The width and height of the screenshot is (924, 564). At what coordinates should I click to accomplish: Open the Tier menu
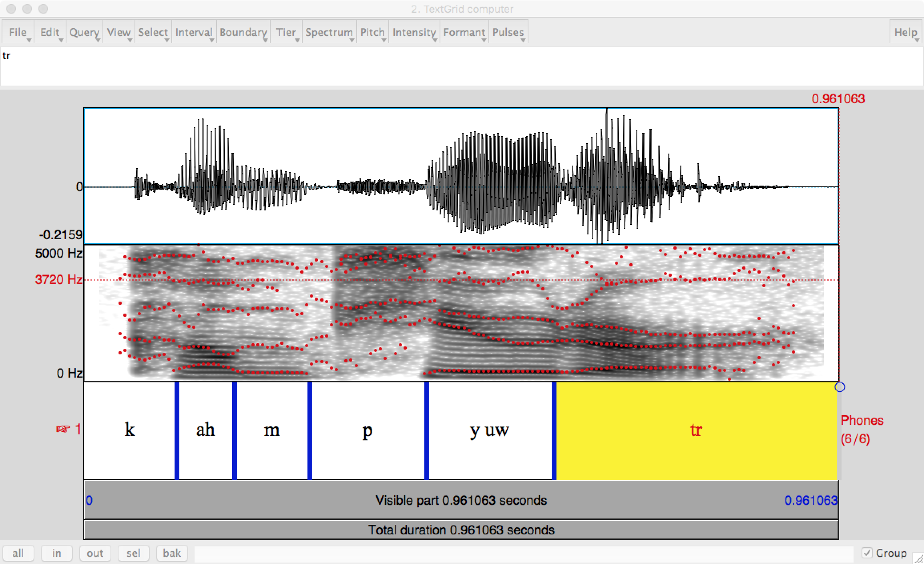point(286,32)
